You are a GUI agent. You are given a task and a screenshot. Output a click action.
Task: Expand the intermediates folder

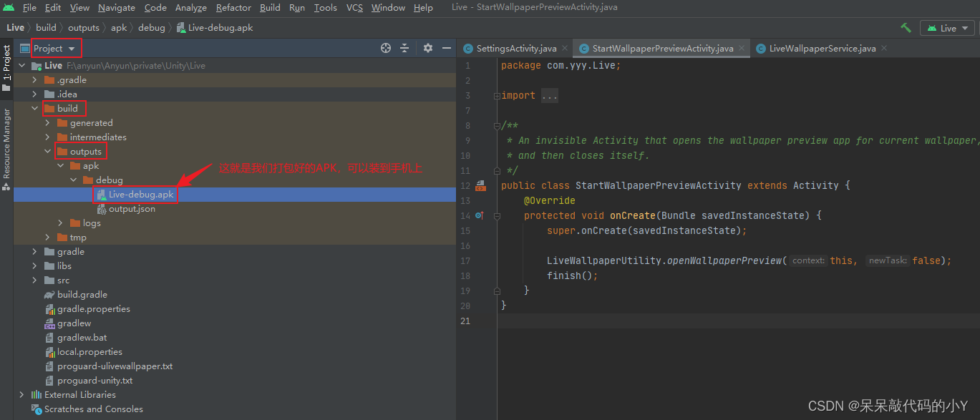click(47, 137)
